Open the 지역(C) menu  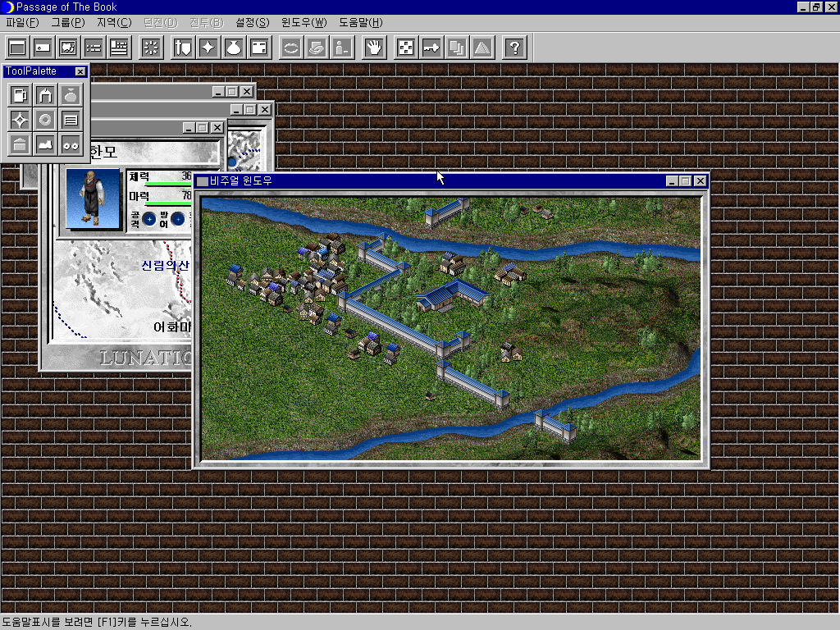point(114,22)
